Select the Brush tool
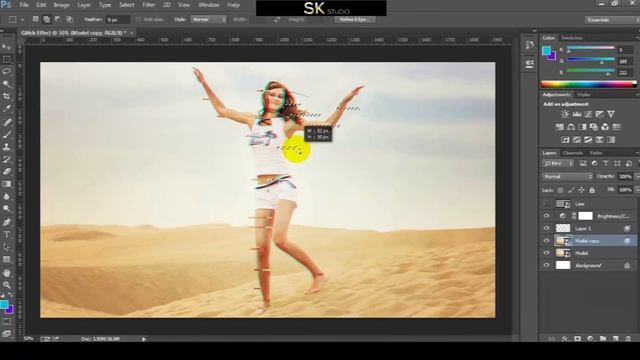This screenshot has width=640, height=360. click(x=7, y=134)
